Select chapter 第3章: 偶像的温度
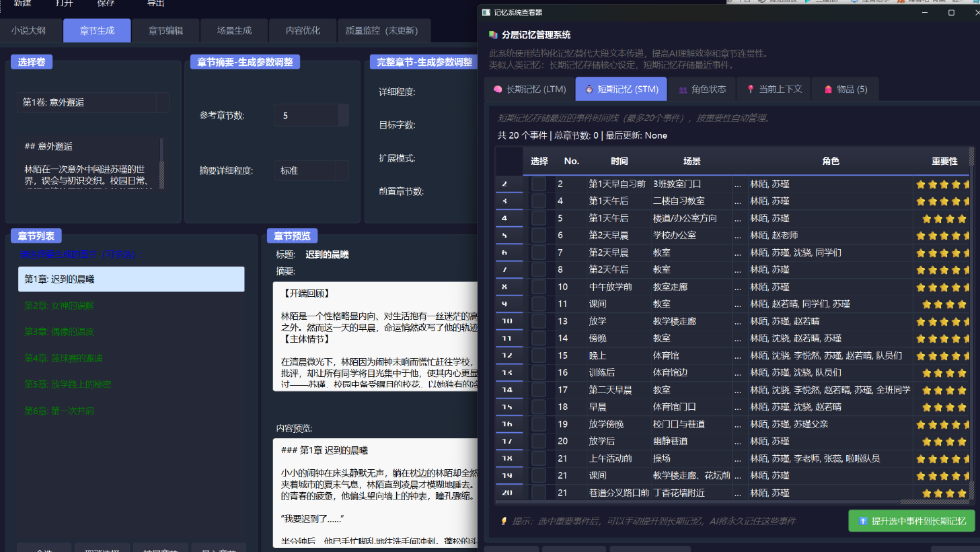This screenshot has width=980, height=552. point(131,331)
